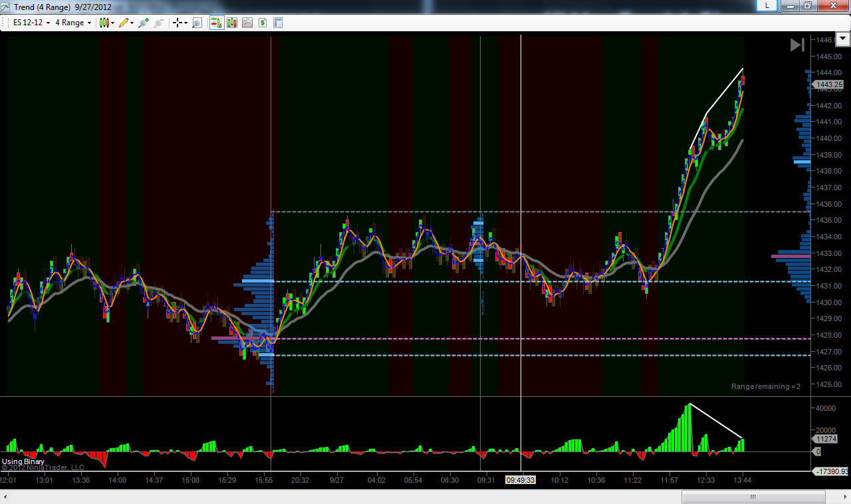The height and width of the screenshot is (504, 851).
Task: Click the 09:49:33 crosshair time label
Action: [521, 479]
